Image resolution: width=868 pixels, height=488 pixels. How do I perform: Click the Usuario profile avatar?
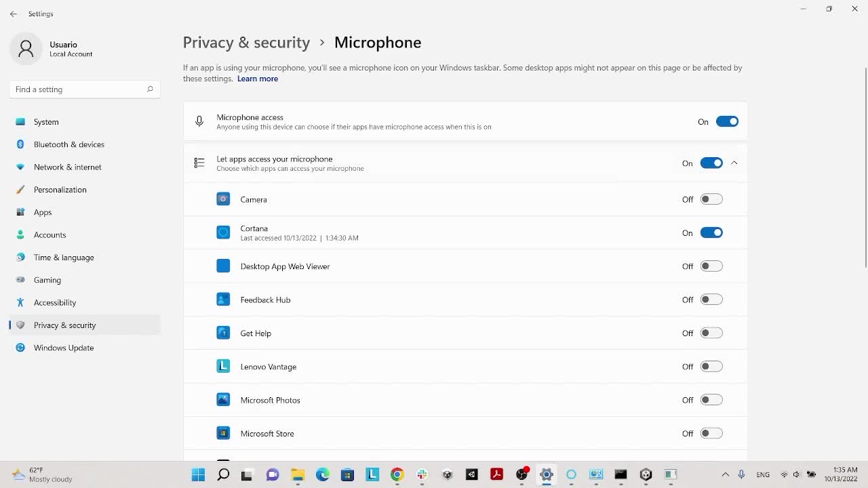tap(26, 49)
